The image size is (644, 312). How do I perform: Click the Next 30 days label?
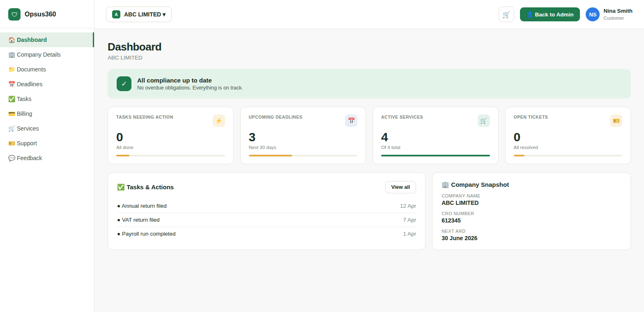coord(262,147)
